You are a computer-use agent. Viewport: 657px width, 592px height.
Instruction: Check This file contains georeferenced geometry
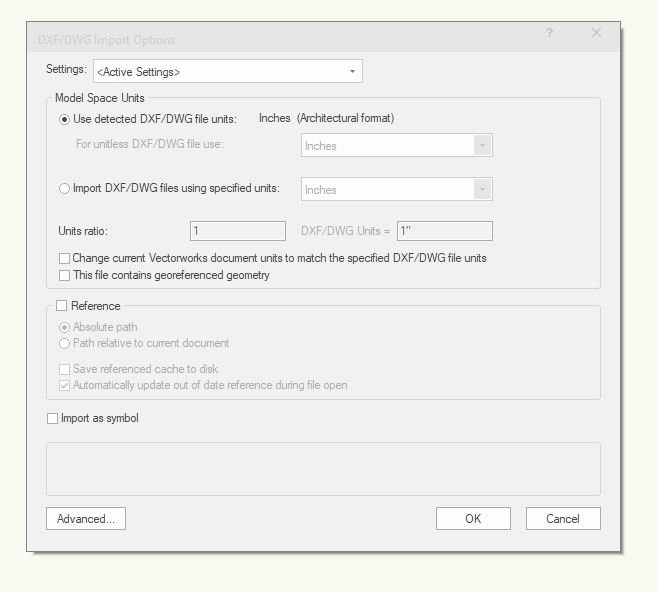65,276
